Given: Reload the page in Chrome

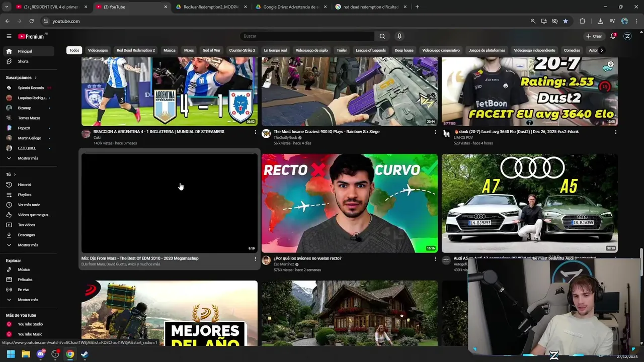Looking at the screenshot, I should (31, 21).
